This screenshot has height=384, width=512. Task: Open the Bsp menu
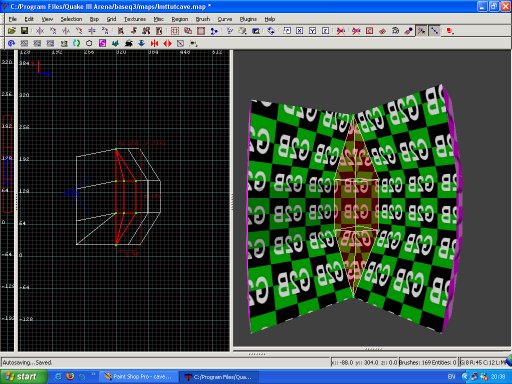coord(94,19)
